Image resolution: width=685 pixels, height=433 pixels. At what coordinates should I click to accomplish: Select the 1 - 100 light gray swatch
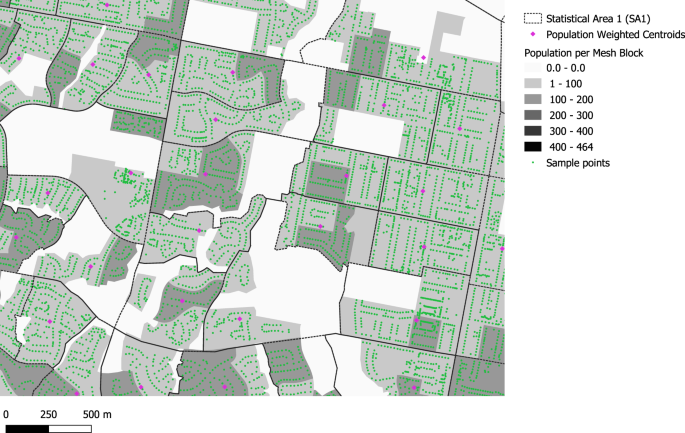(x=533, y=83)
